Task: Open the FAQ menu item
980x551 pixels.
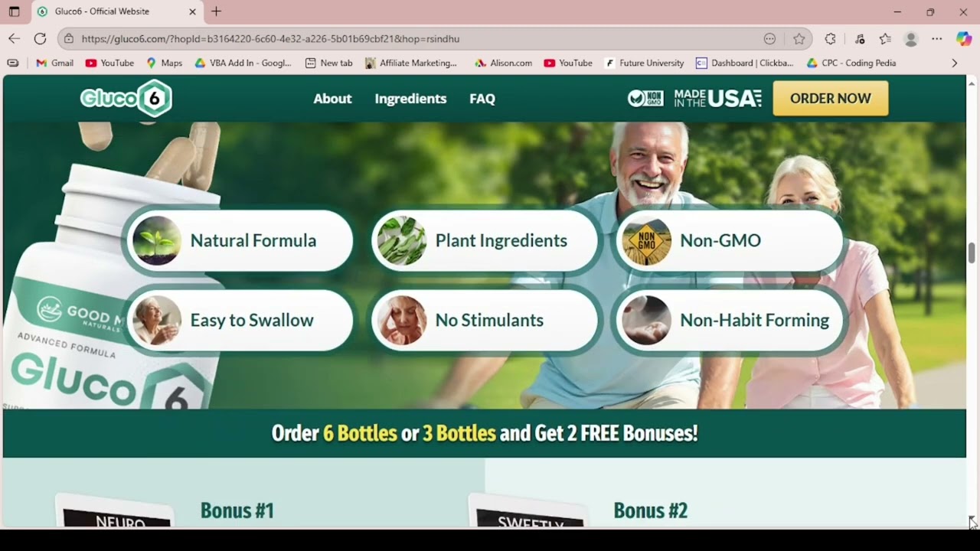Action: pos(482,98)
